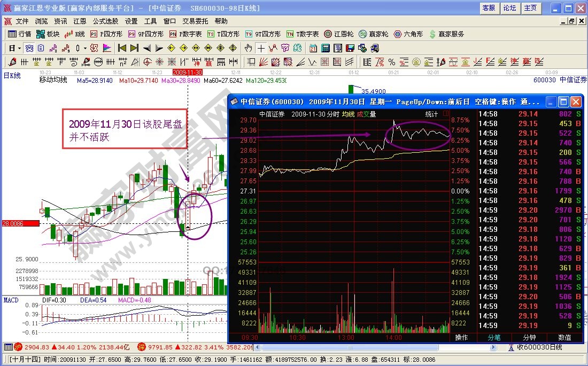Select the Gann fan lines tool

[x=263, y=62]
